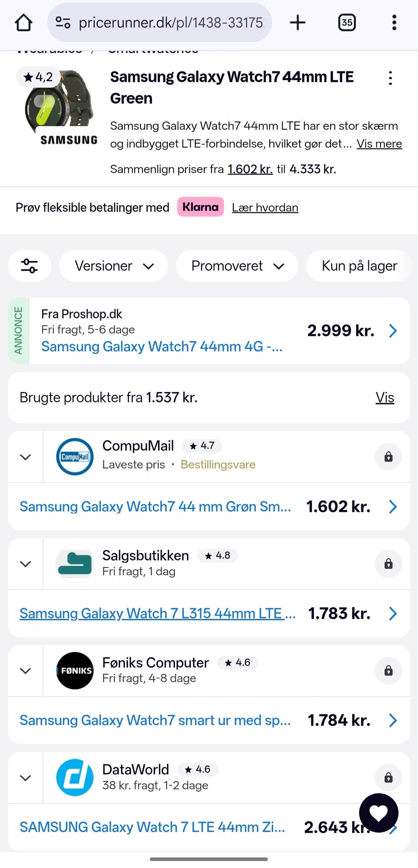Image resolution: width=418 pixels, height=868 pixels.
Task: Tap the lock icon for CompuMail
Action: [x=388, y=457]
